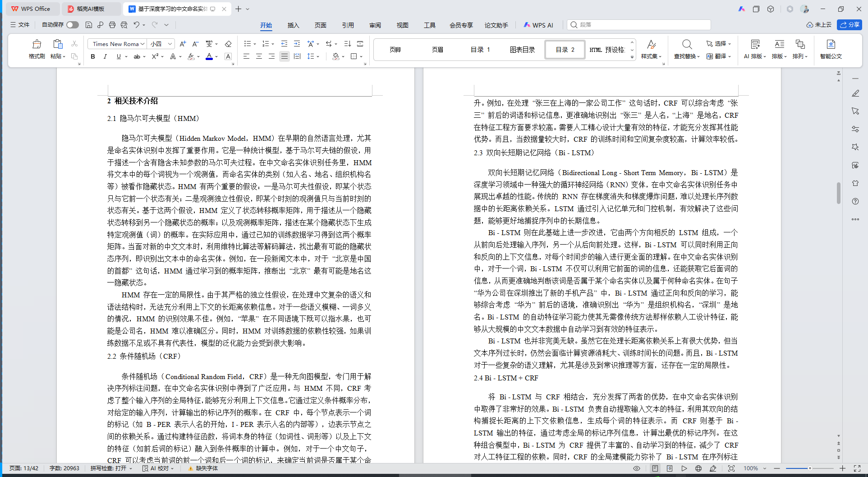The image size is (868, 477).
Task: Click the character border icon
Action: 228,56
